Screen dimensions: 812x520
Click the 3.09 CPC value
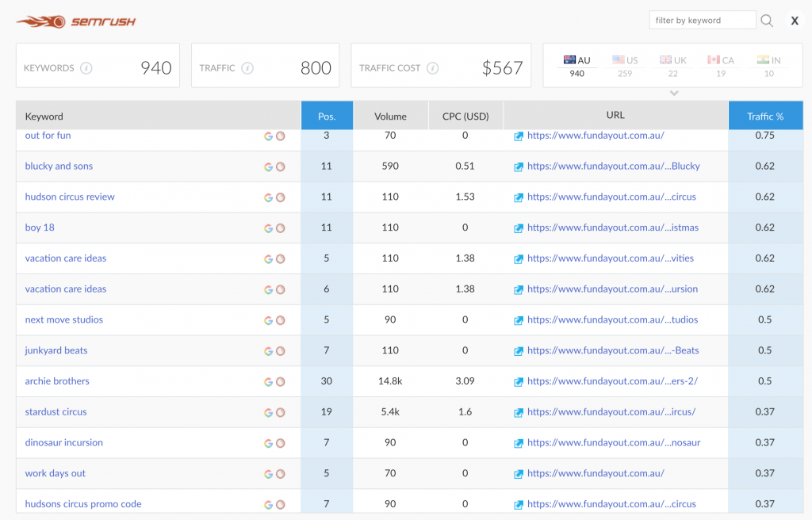(x=465, y=381)
